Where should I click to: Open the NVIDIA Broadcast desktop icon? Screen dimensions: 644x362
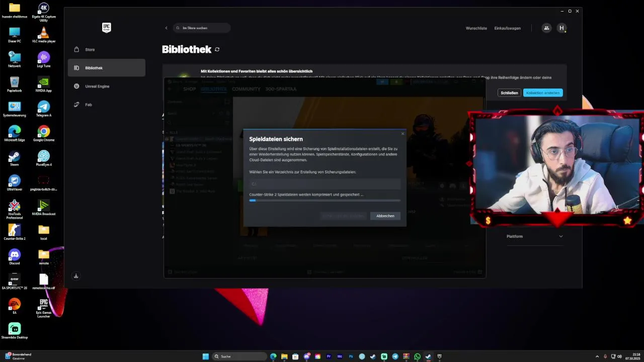pyautogui.click(x=44, y=208)
